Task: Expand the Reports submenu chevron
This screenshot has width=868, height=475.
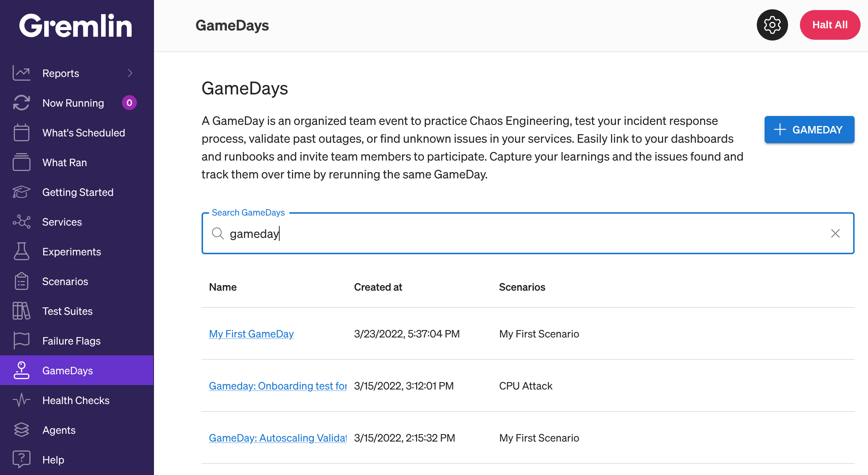Action: point(130,73)
